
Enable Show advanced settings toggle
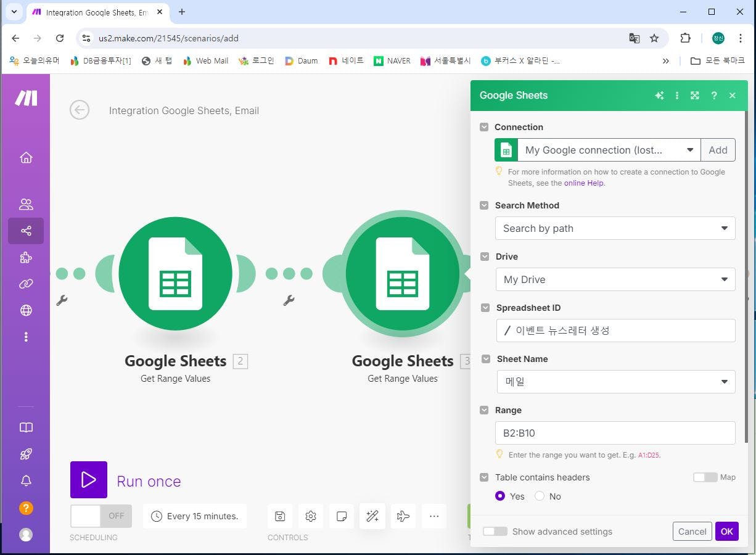pos(495,532)
